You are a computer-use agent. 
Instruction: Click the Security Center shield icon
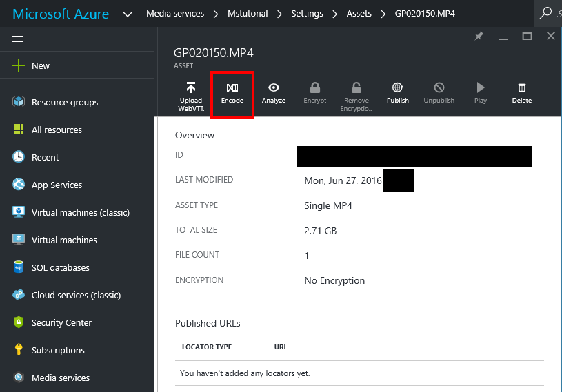pyautogui.click(x=19, y=322)
